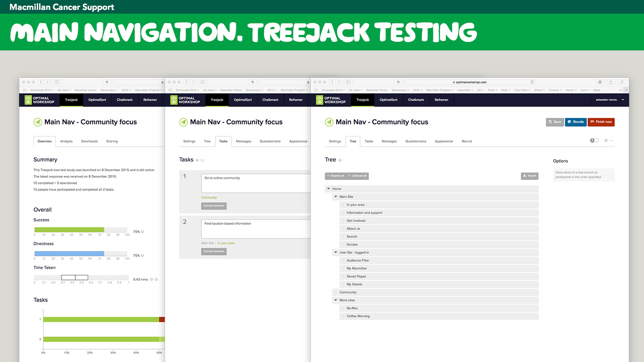Viewport: 644px width, 362px height.
Task: Go forward in the middle Safari window
Action: pos(193,82)
